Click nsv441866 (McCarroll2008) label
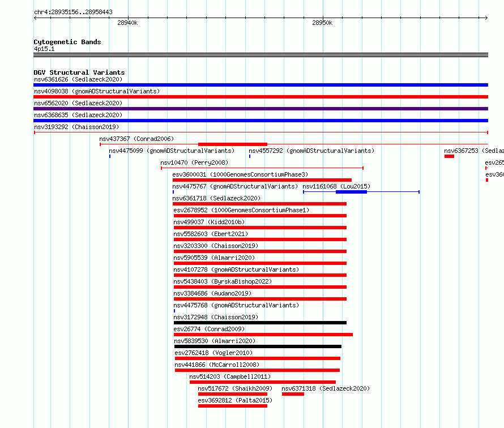The image size is (504, 428). (217, 365)
